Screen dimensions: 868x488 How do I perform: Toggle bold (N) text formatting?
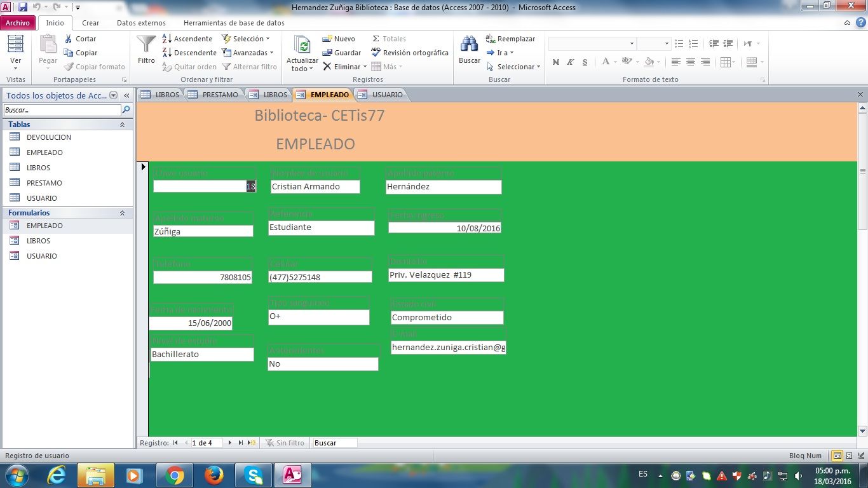556,62
